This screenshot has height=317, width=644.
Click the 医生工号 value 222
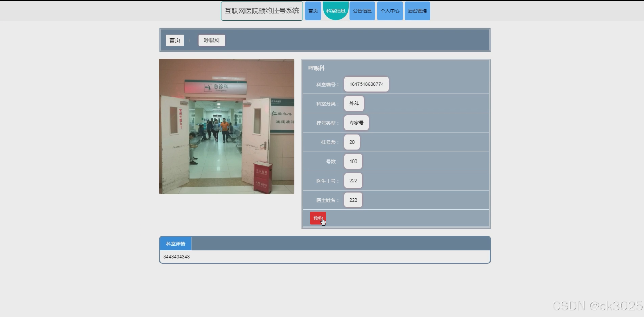353,181
